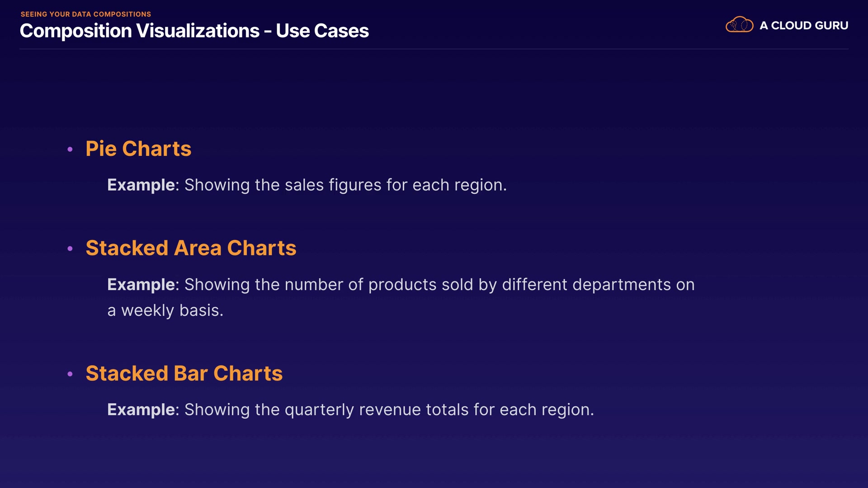The image size is (868, 488).
Task: Click the purple bullet beside Pie Charts
Action: click(70, 149)
